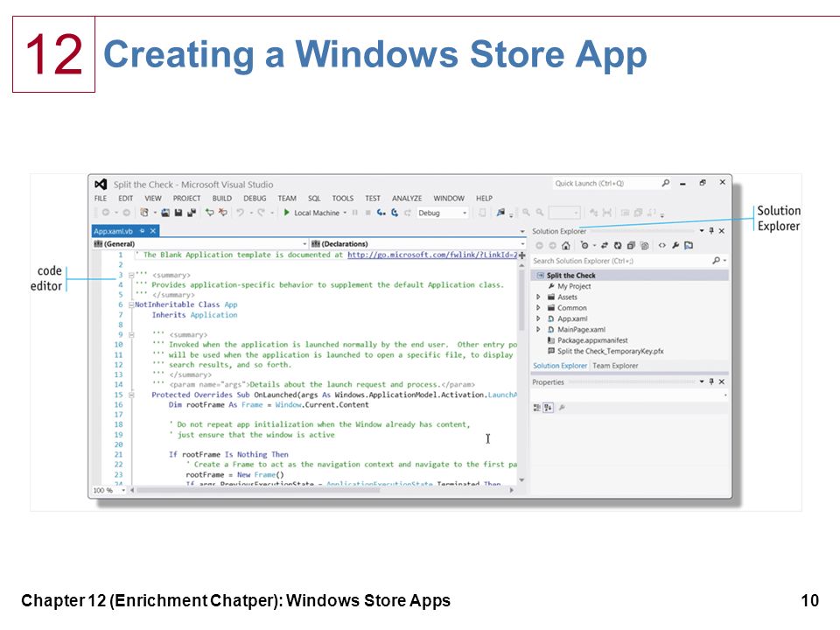The height and width of the screenshot is (630, 840).
Task: Click the Save toolbar icon
Action: click(178, 213)
